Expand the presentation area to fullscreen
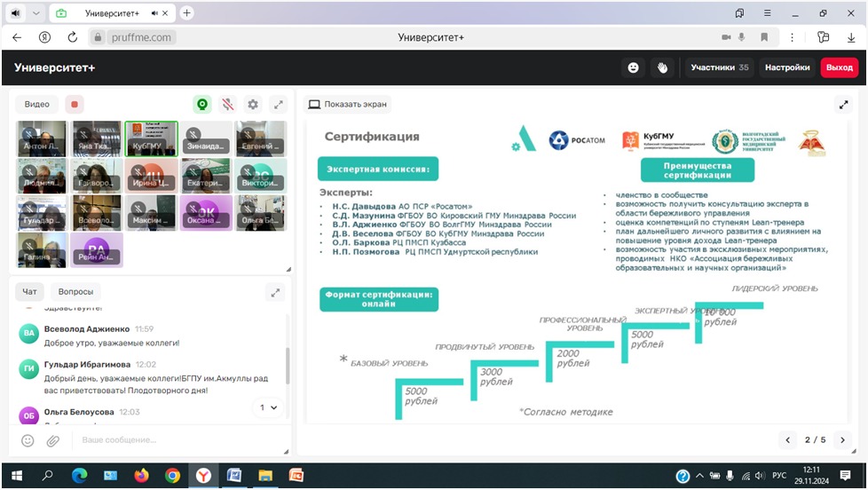Viewport: 868px width, 490px height. [843, 105]
